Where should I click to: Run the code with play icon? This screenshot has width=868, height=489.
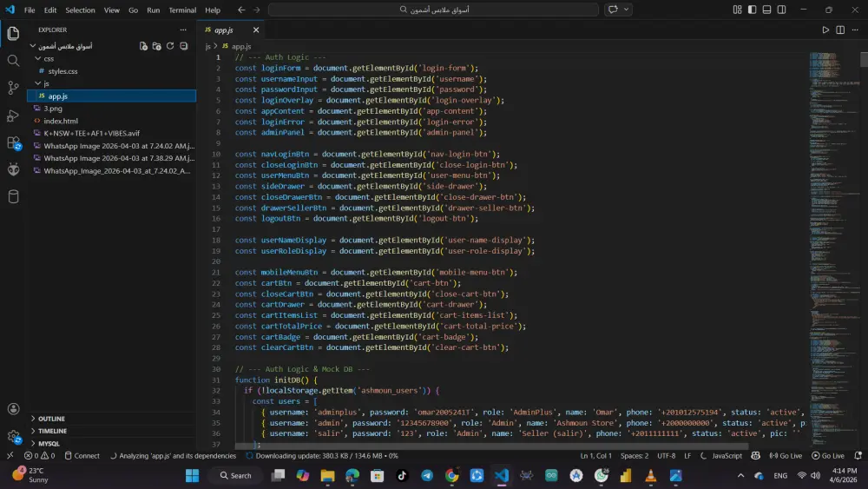[x=825, y=30]
